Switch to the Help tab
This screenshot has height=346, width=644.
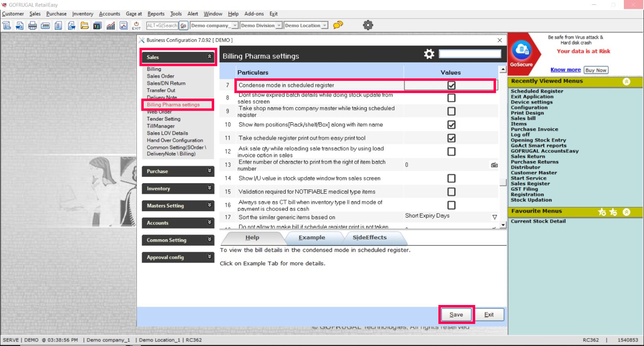point(252,238)
